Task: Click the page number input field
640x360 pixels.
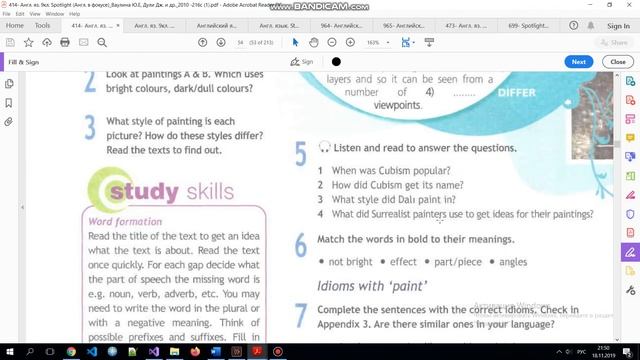Action: [x=240, y=42]
